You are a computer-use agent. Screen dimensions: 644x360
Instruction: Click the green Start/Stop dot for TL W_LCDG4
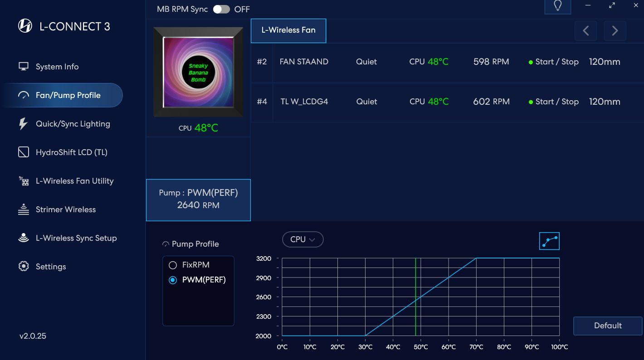click(531, 102)
